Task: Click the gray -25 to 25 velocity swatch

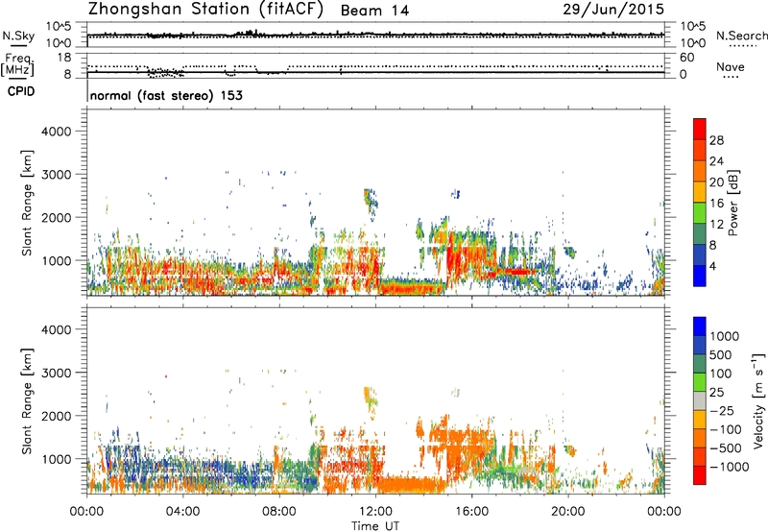Action: [700, 401]
